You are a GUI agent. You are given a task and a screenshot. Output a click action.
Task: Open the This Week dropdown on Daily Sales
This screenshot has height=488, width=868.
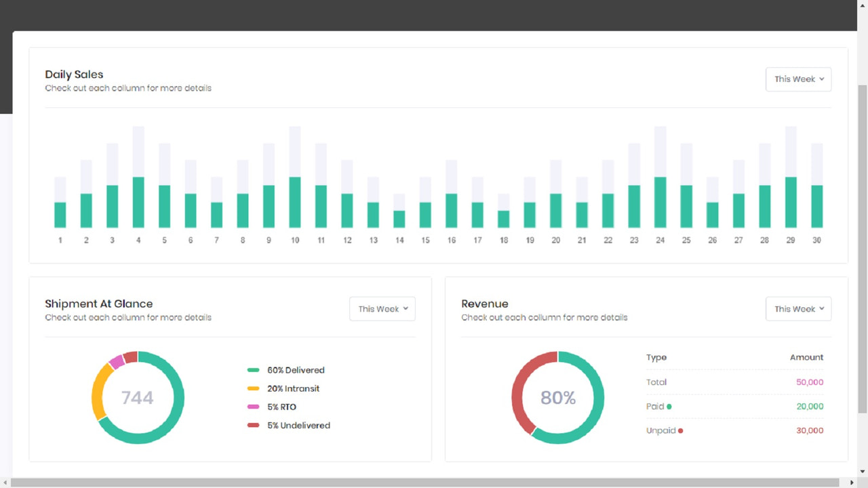(798, 79)
